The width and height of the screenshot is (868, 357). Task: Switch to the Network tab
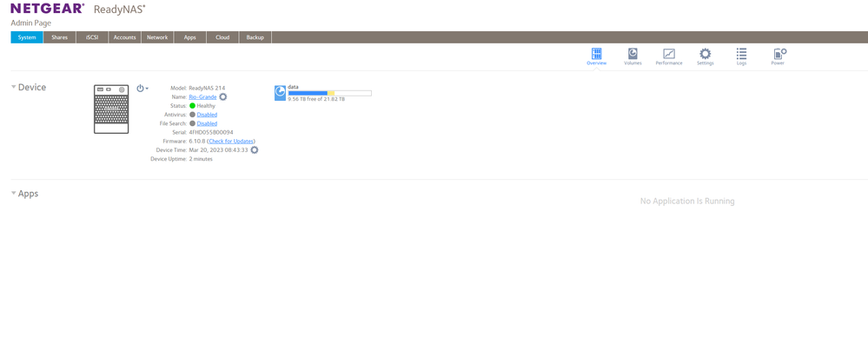pos(157,37)
